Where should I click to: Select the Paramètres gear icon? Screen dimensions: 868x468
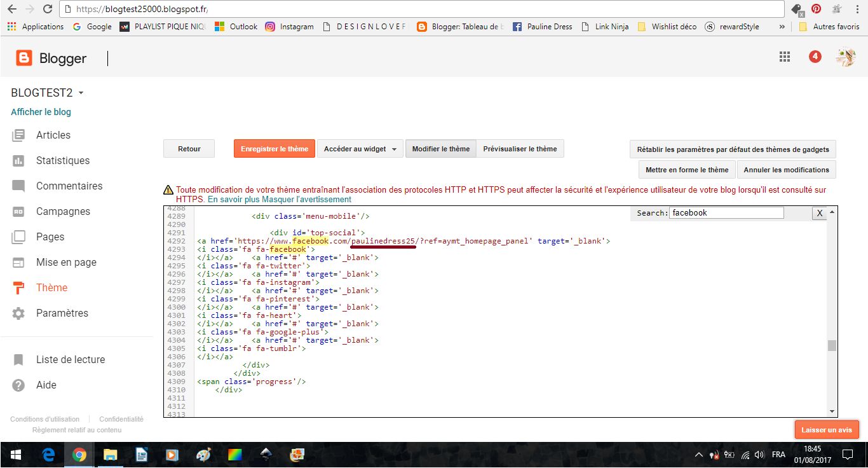coord(18,313)
